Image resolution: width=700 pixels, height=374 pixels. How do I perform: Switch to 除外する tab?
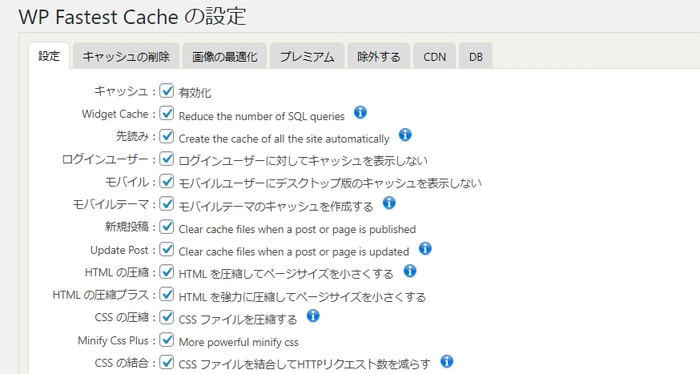(379, 56)
